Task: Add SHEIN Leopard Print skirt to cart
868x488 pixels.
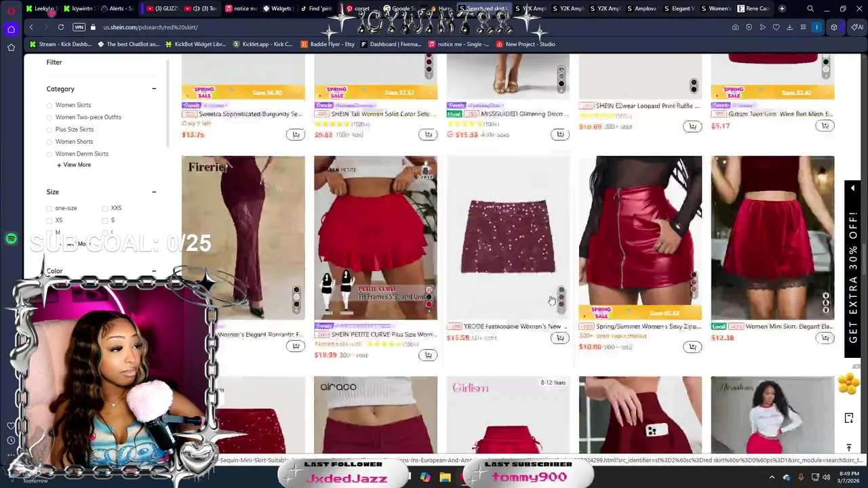Action: click(692, 126)
